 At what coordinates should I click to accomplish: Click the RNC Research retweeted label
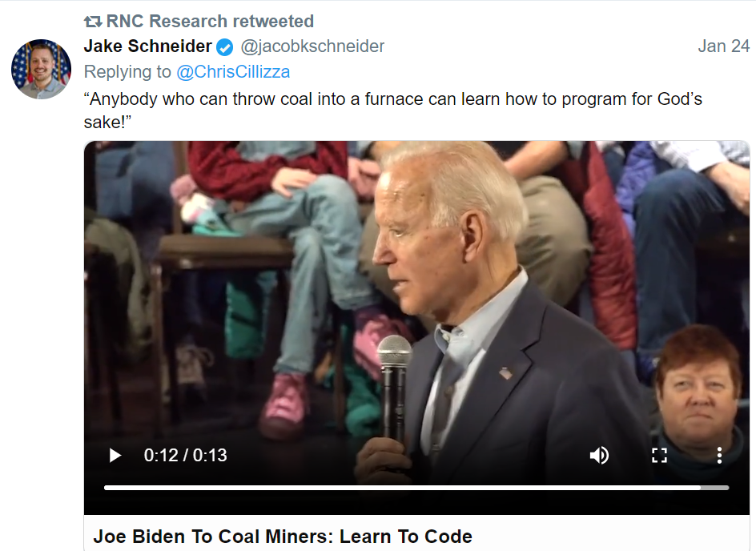point(210,21)
